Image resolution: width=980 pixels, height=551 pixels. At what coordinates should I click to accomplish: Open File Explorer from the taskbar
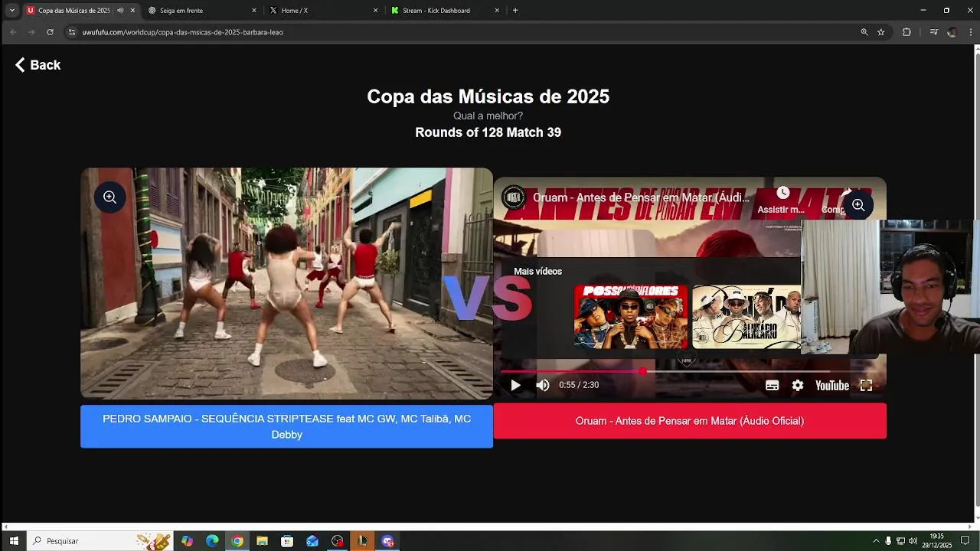click(262, 541)
